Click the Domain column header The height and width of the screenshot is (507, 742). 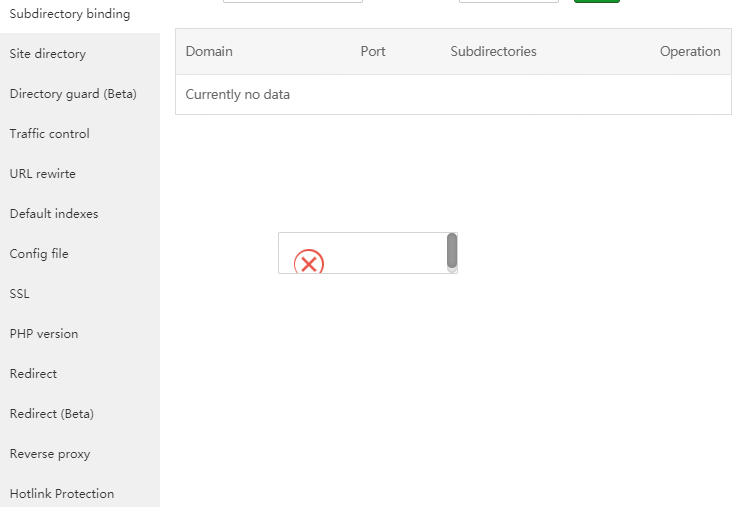tap(209, 51)
